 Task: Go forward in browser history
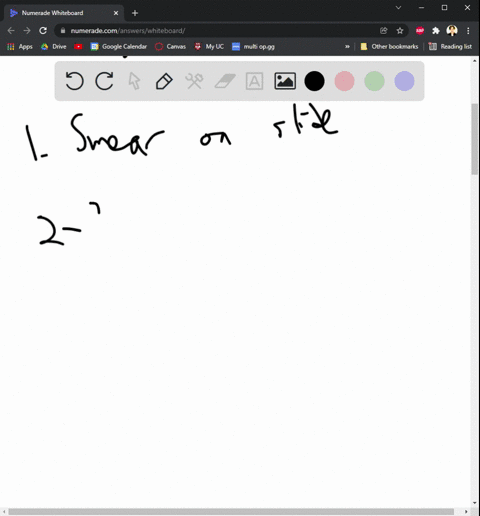[x=27, y=31]
